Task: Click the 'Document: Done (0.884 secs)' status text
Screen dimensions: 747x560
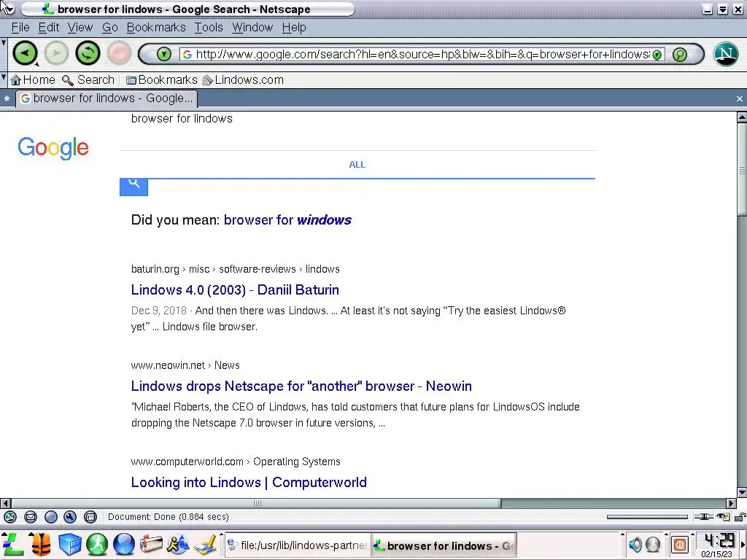Action: 169,517
